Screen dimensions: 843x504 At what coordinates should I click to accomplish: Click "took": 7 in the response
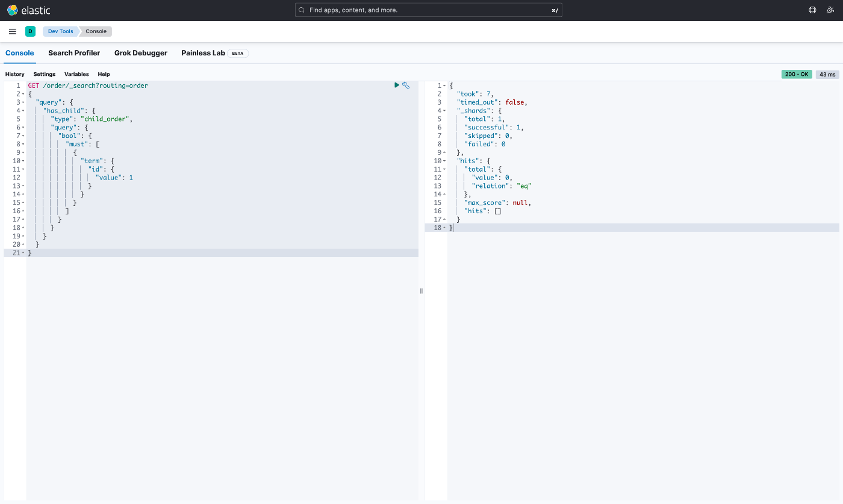(x=475, y=94)
